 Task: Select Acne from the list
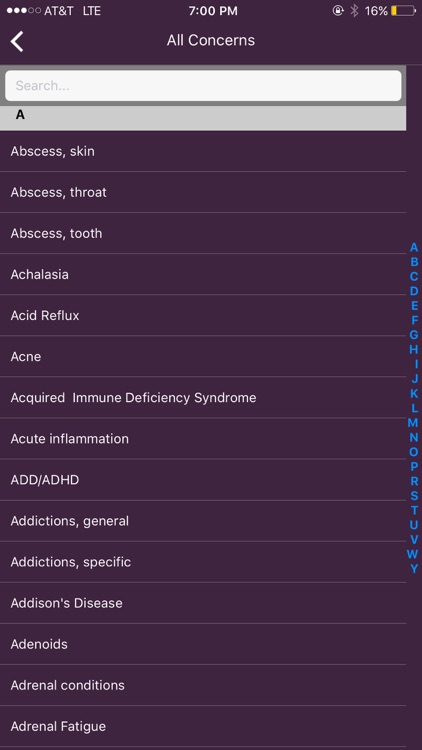coord(203,357)
